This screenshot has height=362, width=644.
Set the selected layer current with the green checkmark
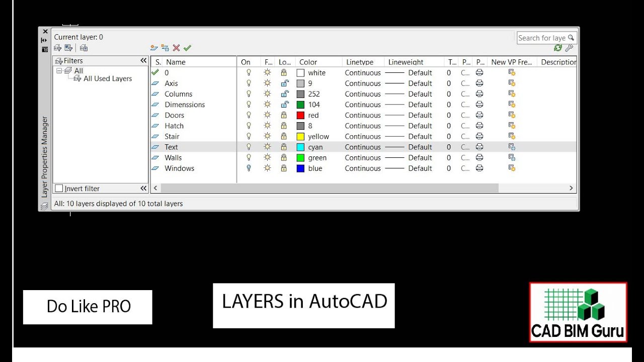tap(187, 48)
